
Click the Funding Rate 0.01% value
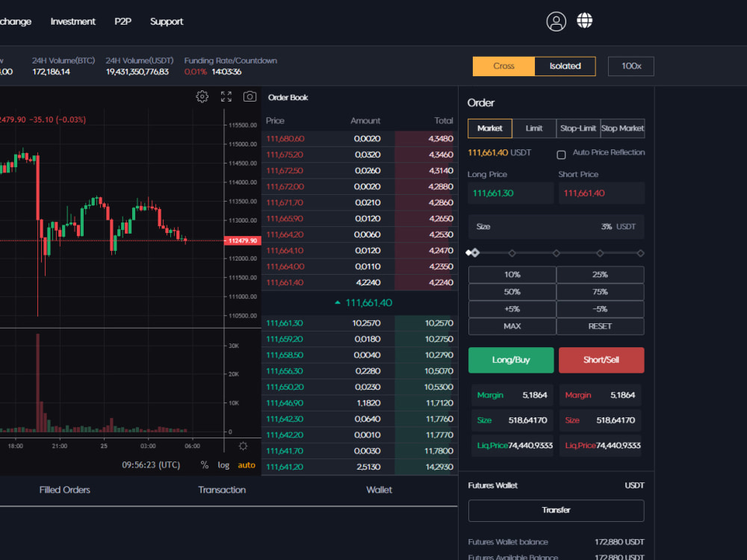(195, 72)
